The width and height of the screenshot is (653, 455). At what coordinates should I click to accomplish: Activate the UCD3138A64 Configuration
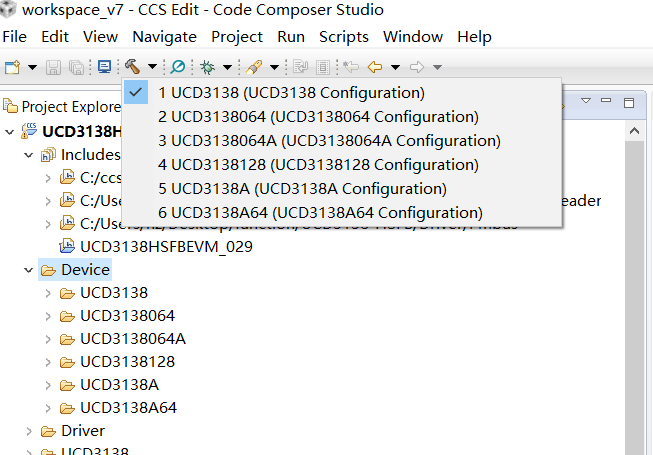point(320,213)
